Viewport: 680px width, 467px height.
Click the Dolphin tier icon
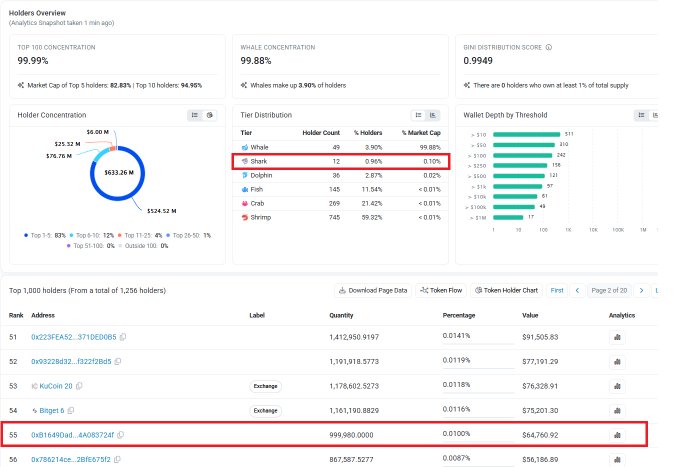245,175
